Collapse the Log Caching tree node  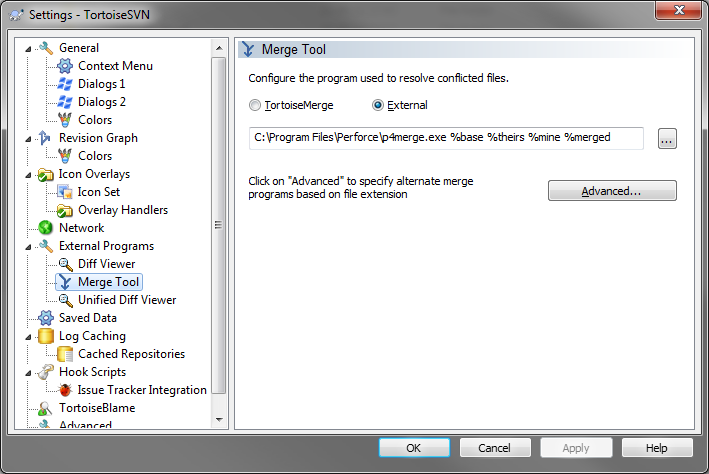click(x=28, y=337)
